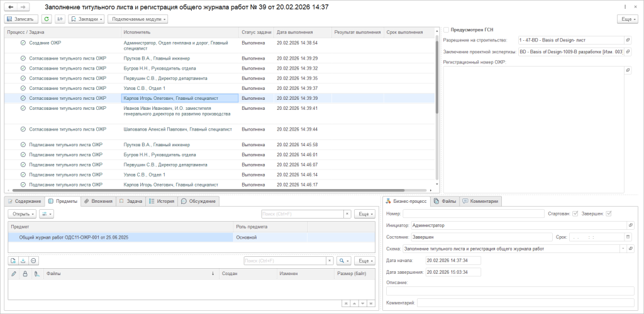Click the Роль предмета column header

tap(270, 227)
